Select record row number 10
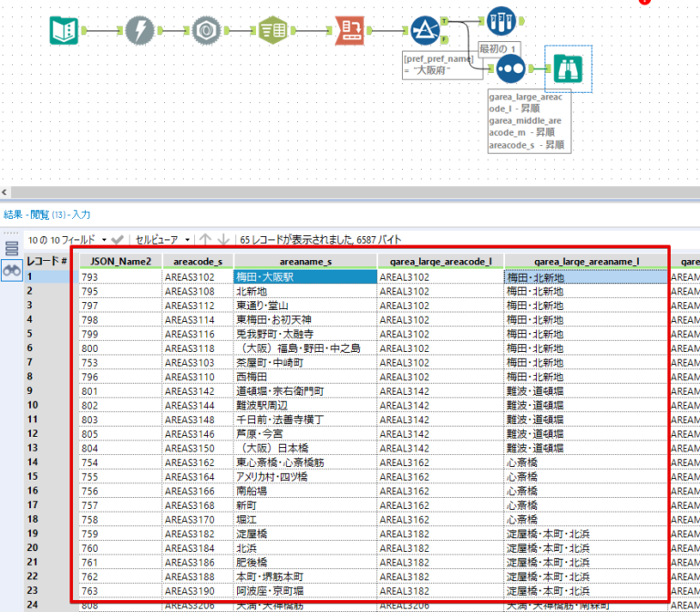700x612 pixels. 34,404
